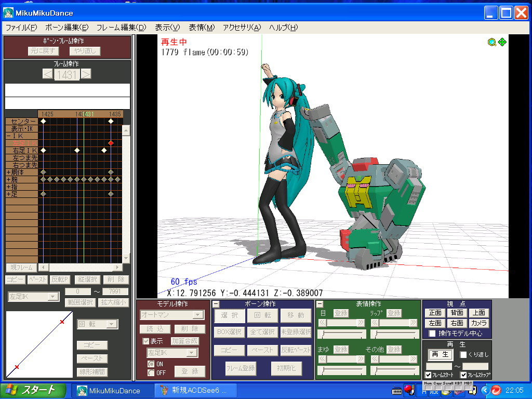Adjust the リップ expression slider
This screenshot has width=532, height=399.
pos(394,334)
